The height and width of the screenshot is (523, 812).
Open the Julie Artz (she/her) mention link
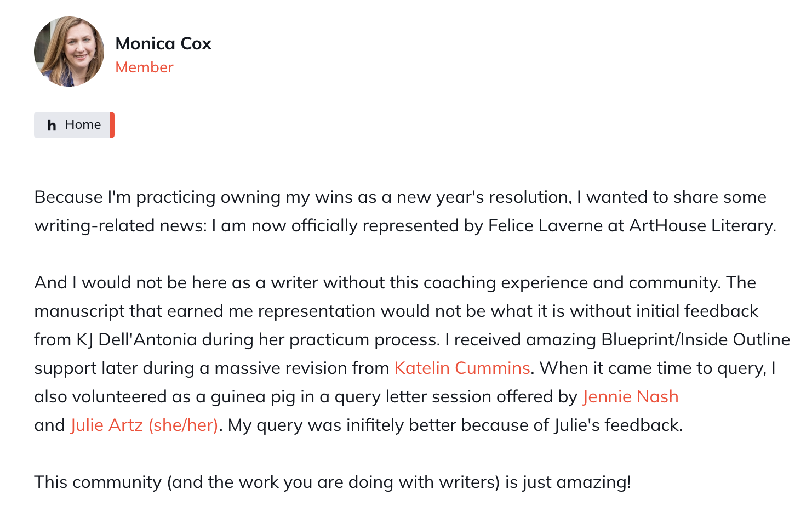[x=145, y=425]
